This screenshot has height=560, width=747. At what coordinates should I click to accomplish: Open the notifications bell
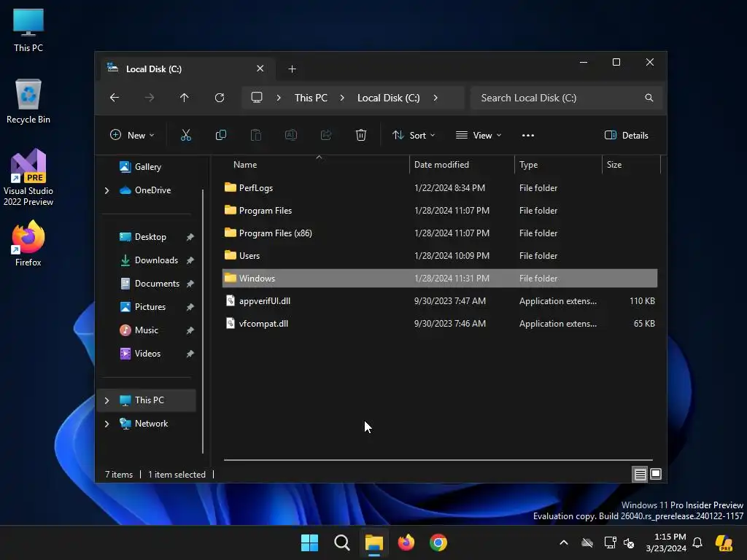tap(697, 542)
